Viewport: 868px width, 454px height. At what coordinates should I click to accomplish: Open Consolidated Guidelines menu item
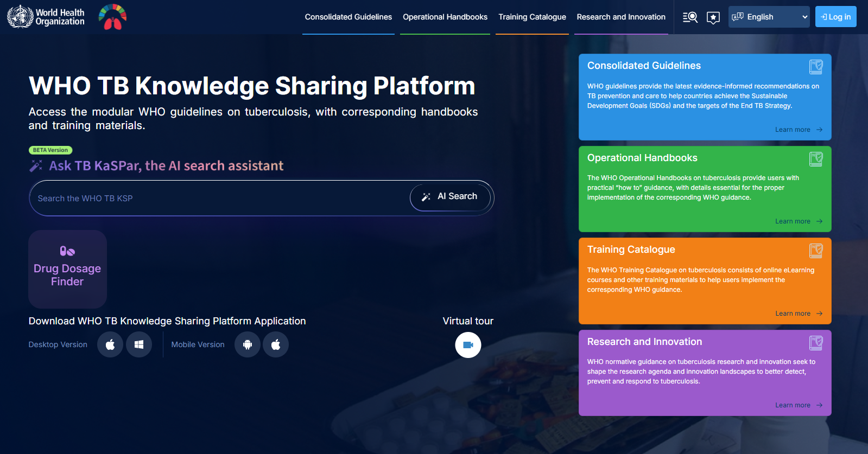(348, 17)
